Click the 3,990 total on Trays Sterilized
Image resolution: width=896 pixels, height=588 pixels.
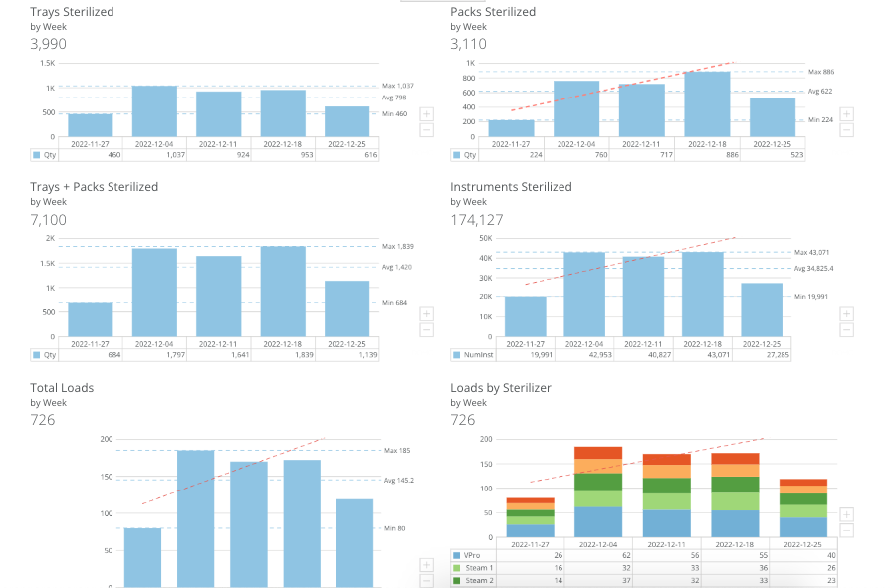coord(48,44)
